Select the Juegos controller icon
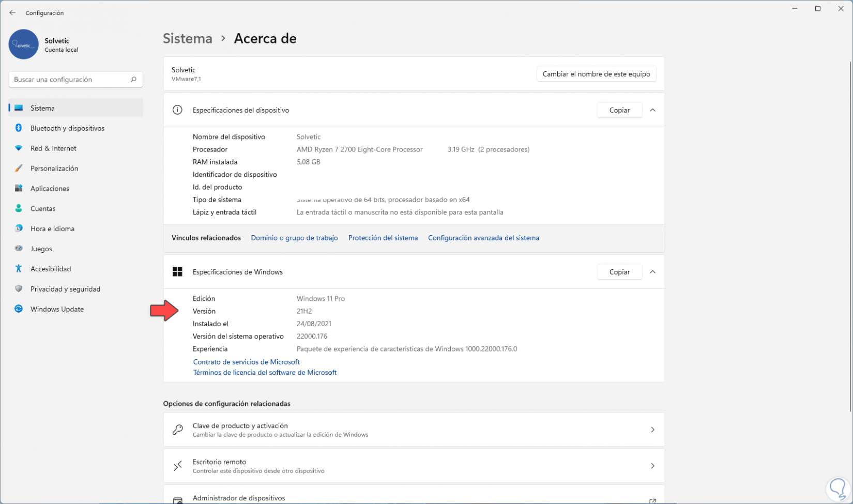Viewport: 853px width, 504px height. click(19, 249)
